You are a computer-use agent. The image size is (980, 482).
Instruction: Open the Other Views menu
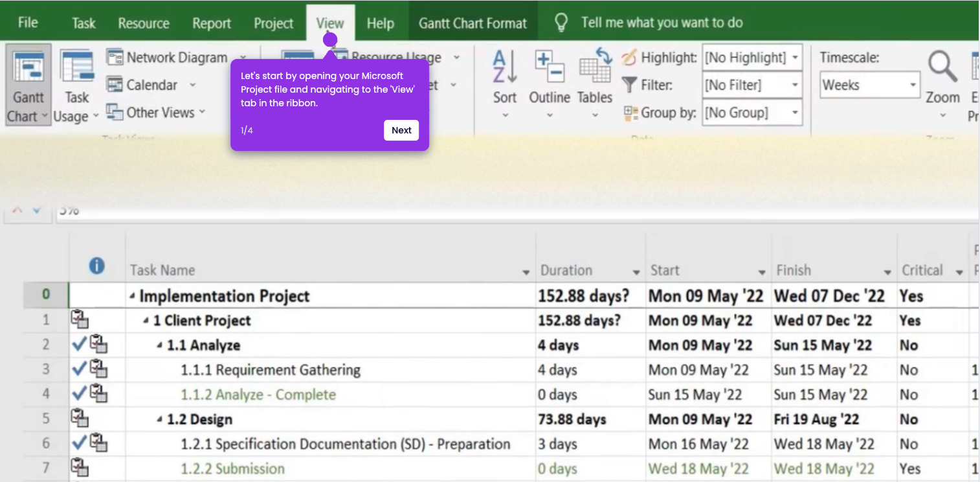156,112
